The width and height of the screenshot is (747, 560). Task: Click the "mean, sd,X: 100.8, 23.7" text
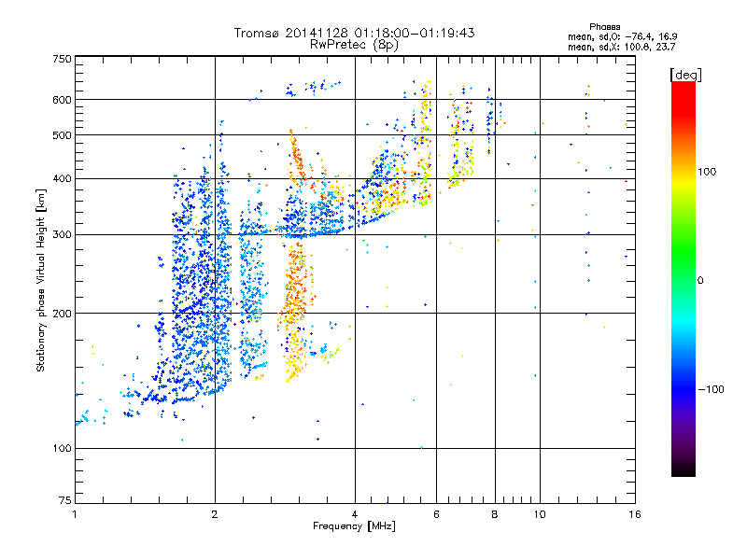pos(621,47)
